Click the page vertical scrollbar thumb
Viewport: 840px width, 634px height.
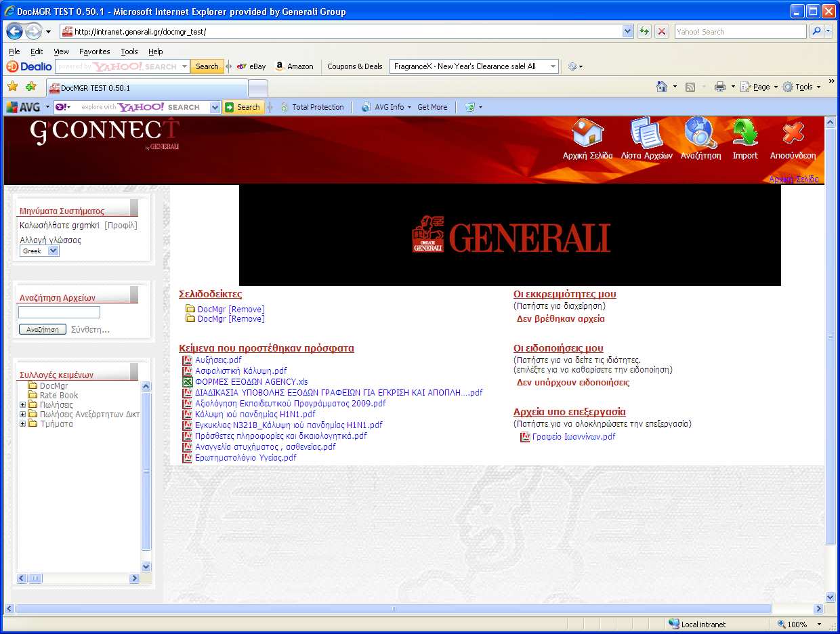pos(831,337)
